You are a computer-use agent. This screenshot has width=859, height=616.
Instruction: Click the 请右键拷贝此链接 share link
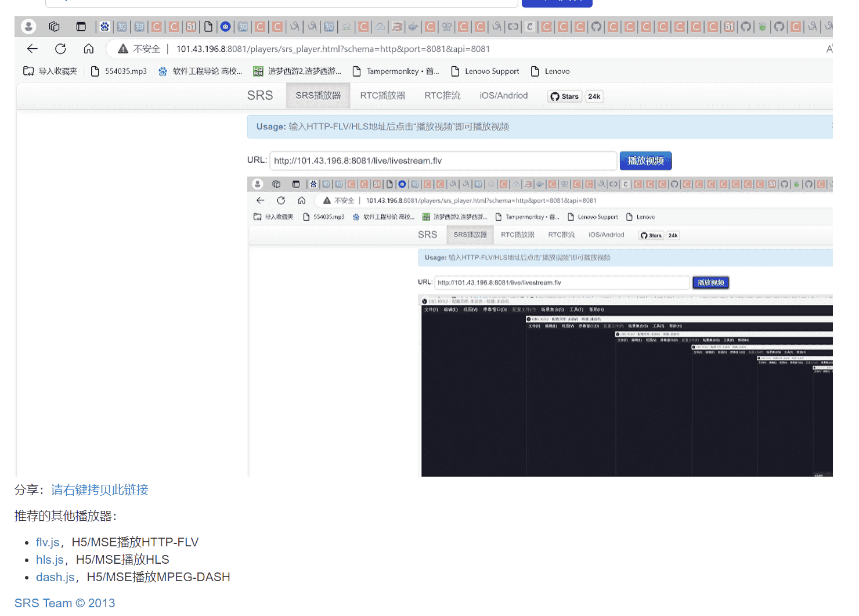99,490
